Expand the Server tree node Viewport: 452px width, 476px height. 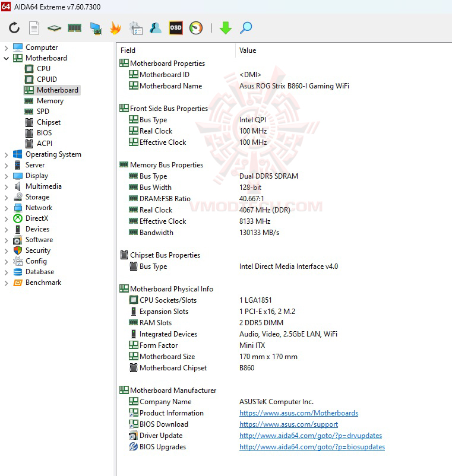(x=6, y=165)
